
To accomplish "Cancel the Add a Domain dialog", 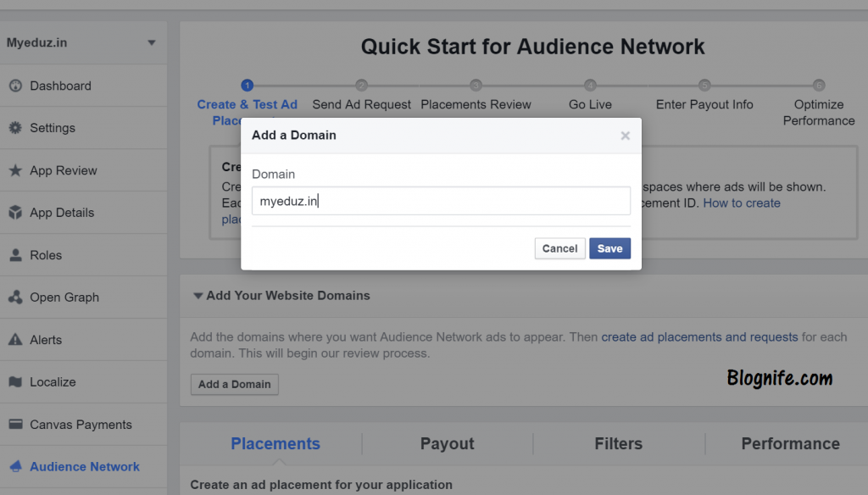I will 559,248.
